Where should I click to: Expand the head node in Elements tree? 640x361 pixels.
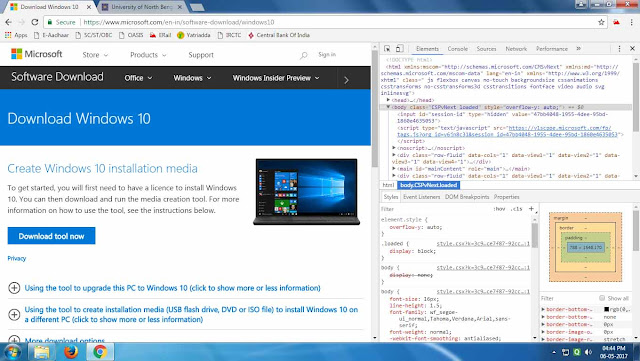(389, 100)
